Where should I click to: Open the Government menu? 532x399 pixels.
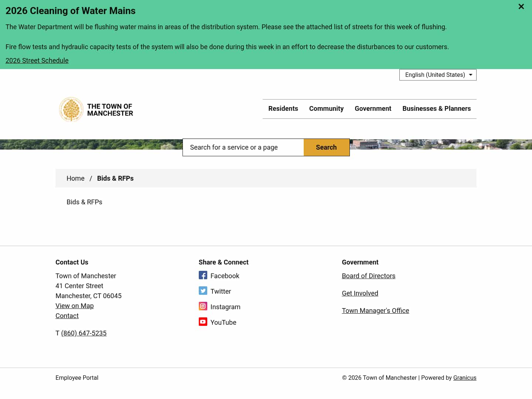tap(373, 109)
